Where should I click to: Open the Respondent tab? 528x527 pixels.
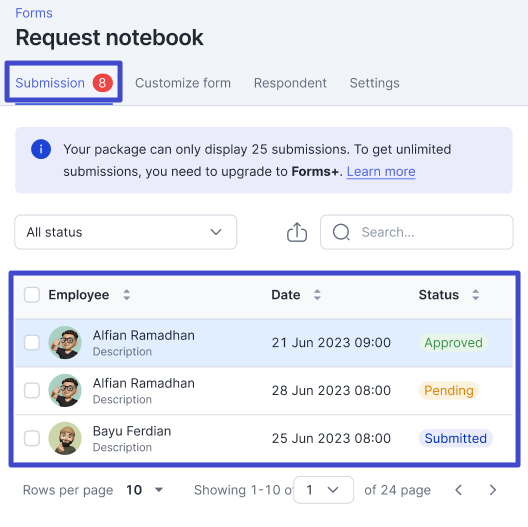pyautogui.click(x=290, y=83)
